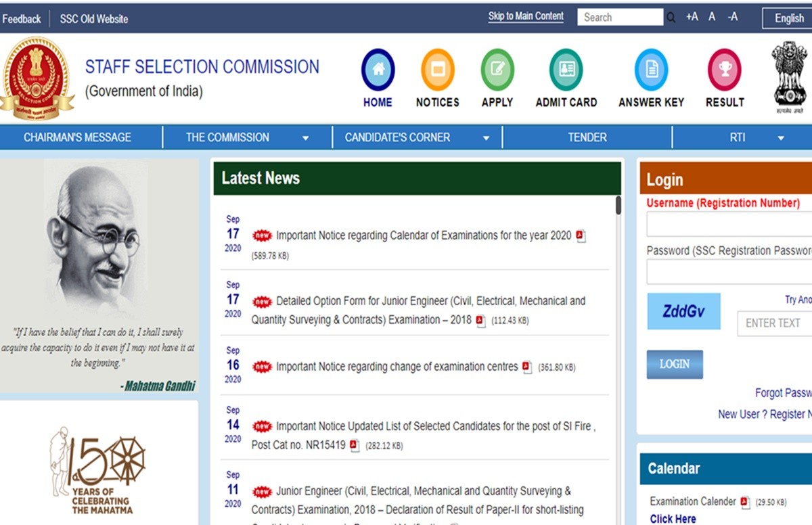Image resolution: width=812 pixels, height=525 pixels.
Task: Increase font size with +A
Action: click(692, 17)
